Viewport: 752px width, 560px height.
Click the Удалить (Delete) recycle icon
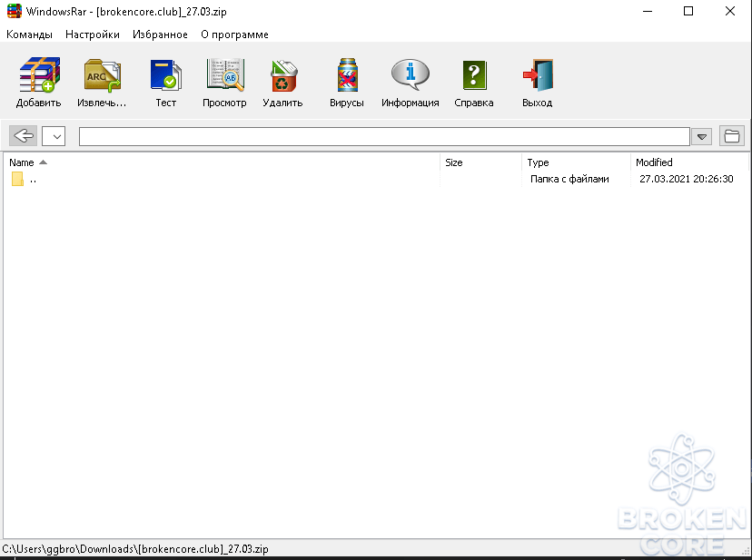click(x=283, y=75)
